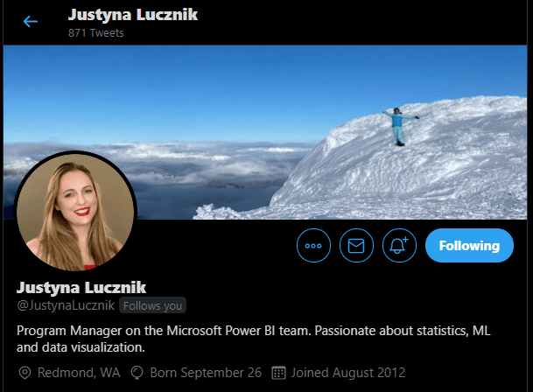Click the Follows you badge
This screenshot has width=533, height=392.
click(x=152, y=305)
